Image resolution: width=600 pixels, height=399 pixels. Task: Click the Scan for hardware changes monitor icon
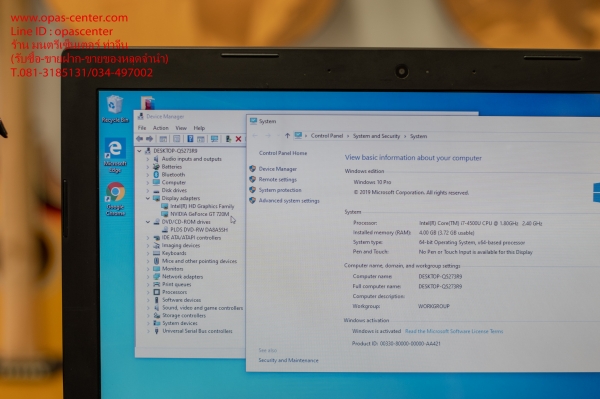click(x=215, y=139)
